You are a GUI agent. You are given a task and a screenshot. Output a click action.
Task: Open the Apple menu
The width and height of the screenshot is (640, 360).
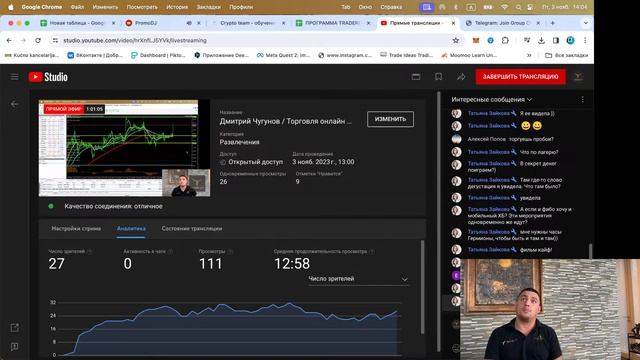(x=11, y=7)
